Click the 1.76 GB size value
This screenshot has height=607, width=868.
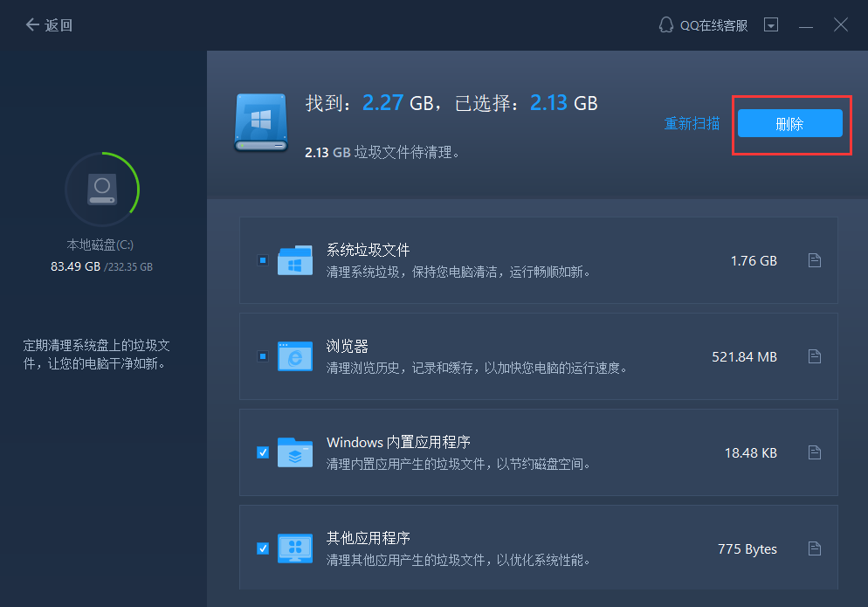tap(754, 261)
